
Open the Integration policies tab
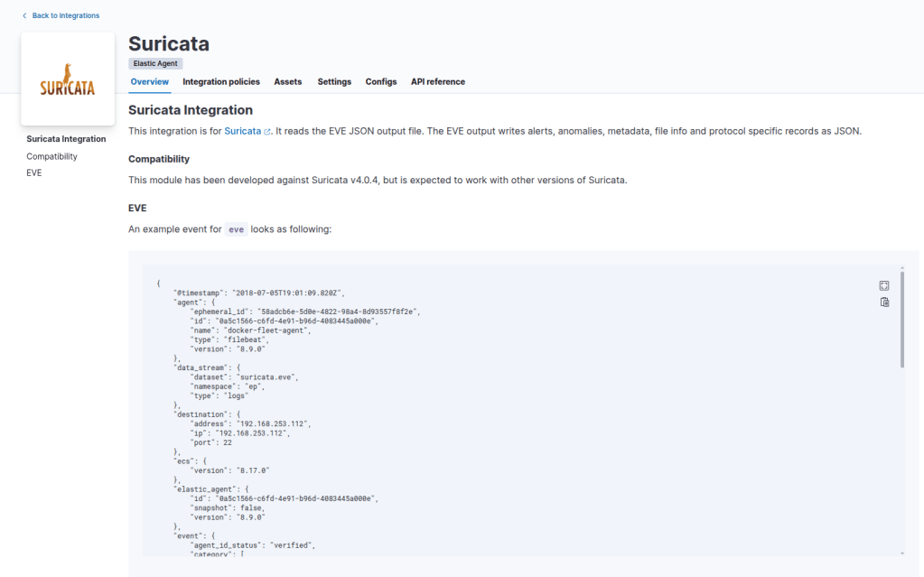click(221, 82)
